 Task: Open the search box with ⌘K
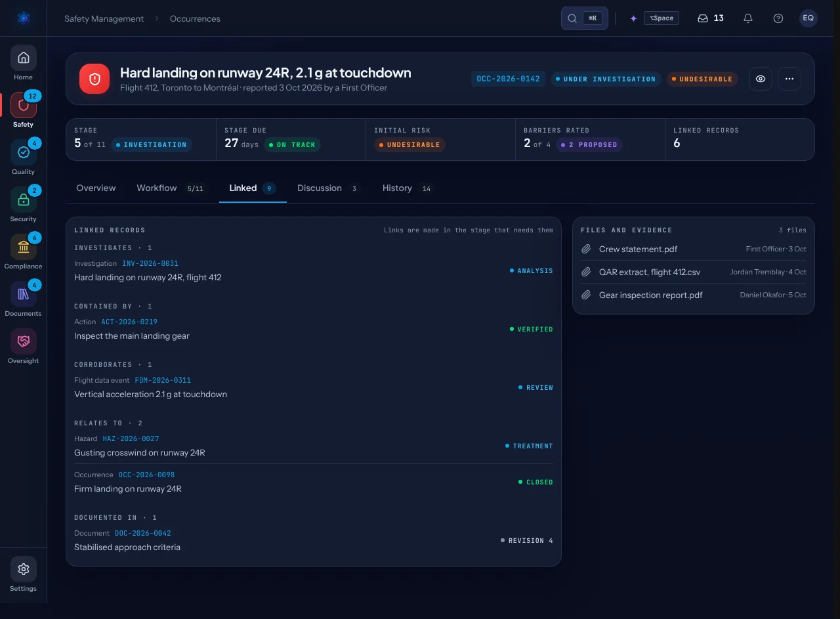[585, 18]
